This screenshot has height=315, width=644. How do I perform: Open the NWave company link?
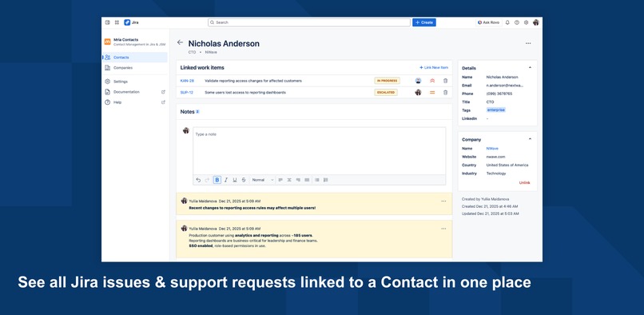click(x=492, y=149)
